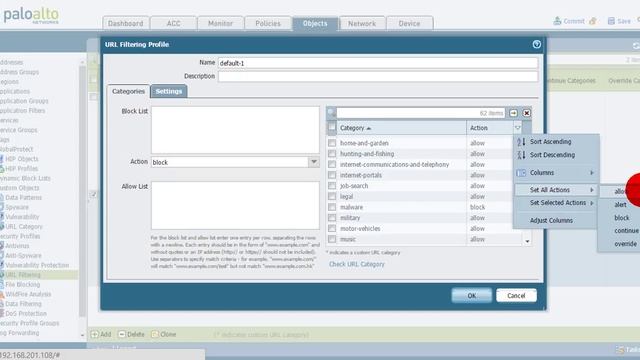Image resolution: width=640 pixels, height=360 pixels.
Task: Select URL Filtering in left sidebar
Action: tap(23, 275)
